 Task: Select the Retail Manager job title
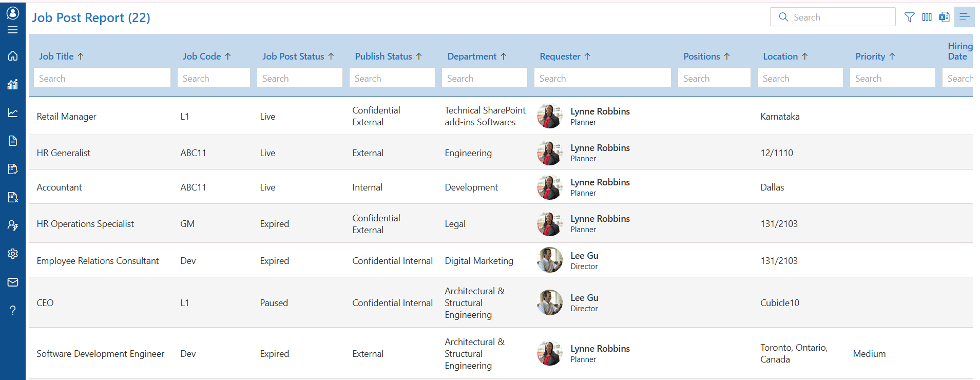(66, 117)
